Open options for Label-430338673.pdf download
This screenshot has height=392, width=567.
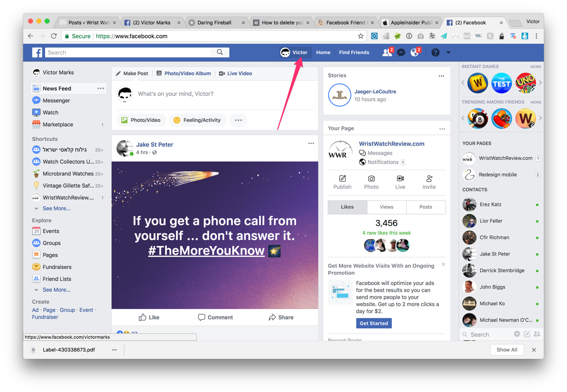click(114, 350)
